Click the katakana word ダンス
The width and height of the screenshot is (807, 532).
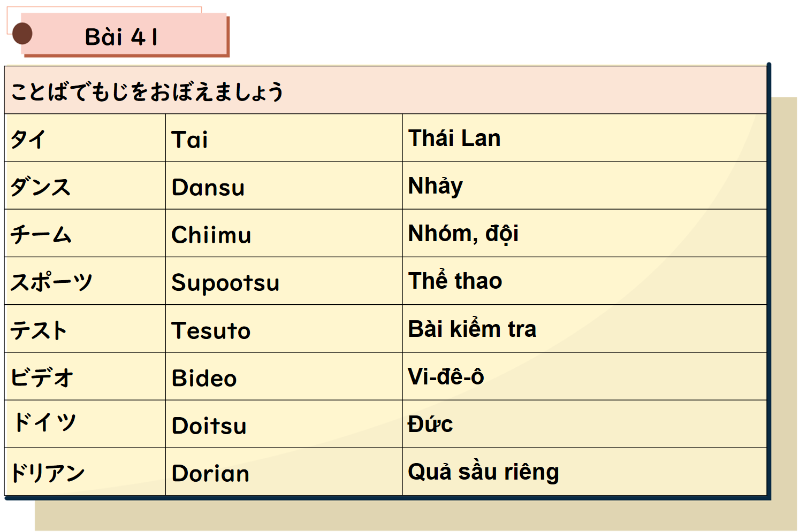(41, 187)
